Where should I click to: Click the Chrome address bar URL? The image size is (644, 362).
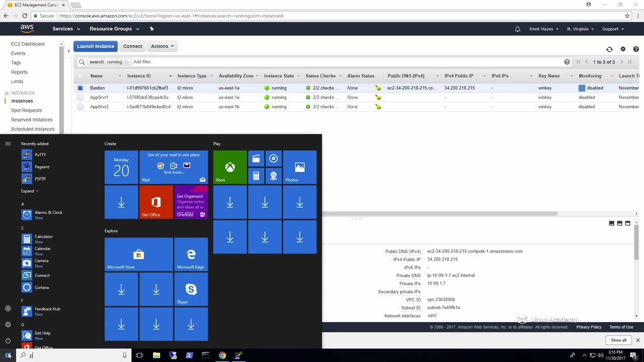click(x=171, y=16)
